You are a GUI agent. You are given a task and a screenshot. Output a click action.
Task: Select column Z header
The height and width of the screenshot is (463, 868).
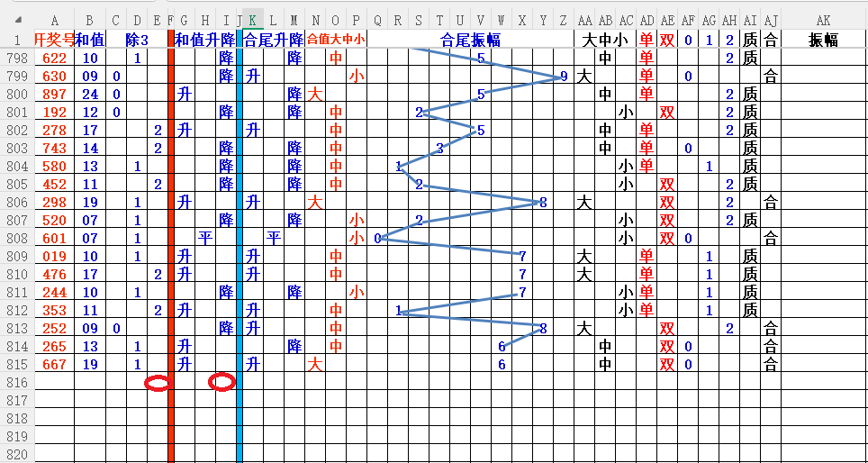563,20
